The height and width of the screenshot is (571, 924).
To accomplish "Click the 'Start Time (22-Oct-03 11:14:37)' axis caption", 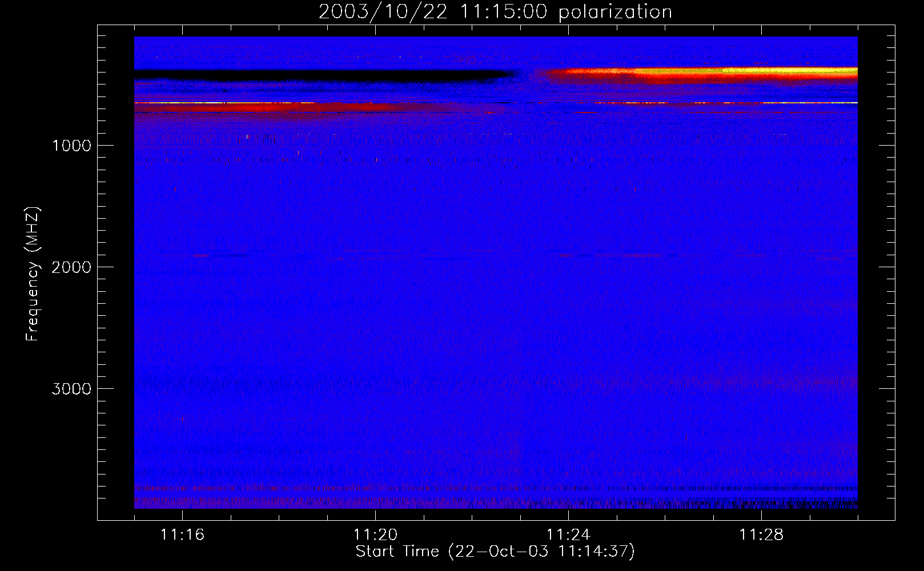I will (x=495, y=552).
